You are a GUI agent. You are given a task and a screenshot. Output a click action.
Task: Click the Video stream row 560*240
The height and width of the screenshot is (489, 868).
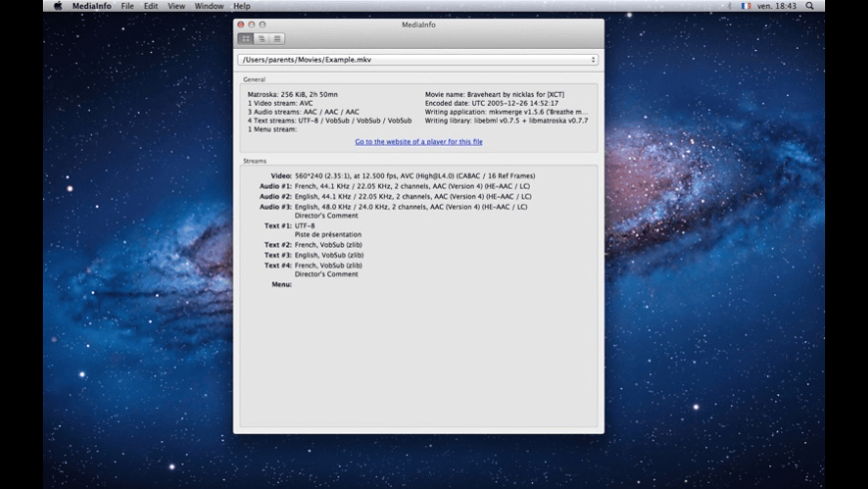pos(403,176)
